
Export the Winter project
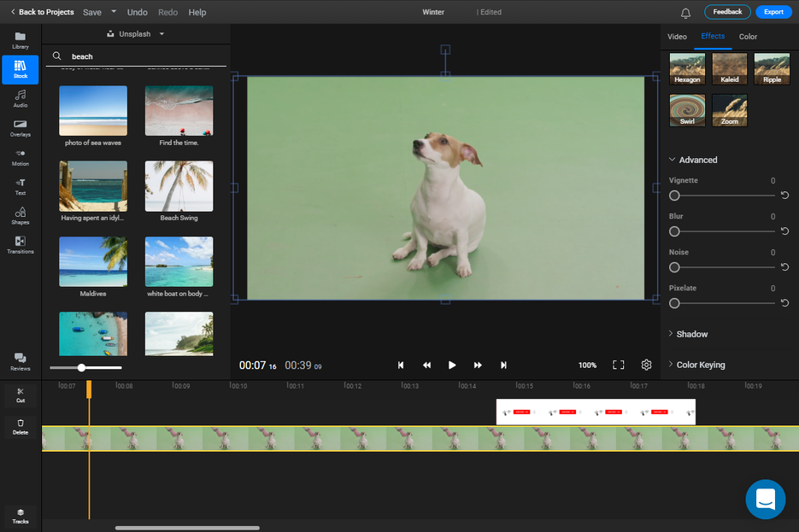[773, 11]
